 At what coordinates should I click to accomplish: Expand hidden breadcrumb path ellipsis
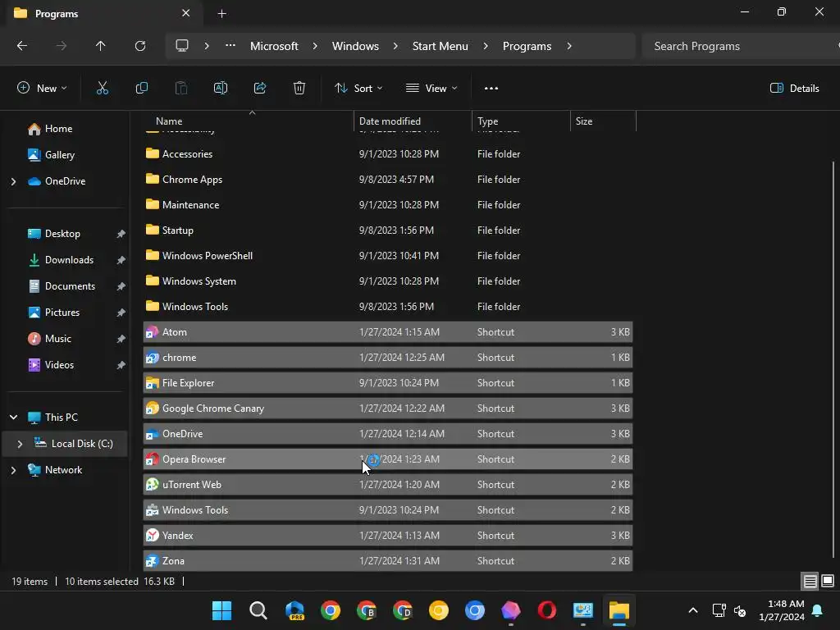(x=231, y=46)
